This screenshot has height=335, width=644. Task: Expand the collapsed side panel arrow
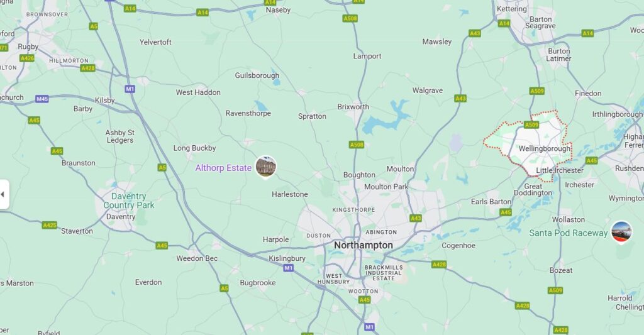pyautogui.click(x=4, y=194)
